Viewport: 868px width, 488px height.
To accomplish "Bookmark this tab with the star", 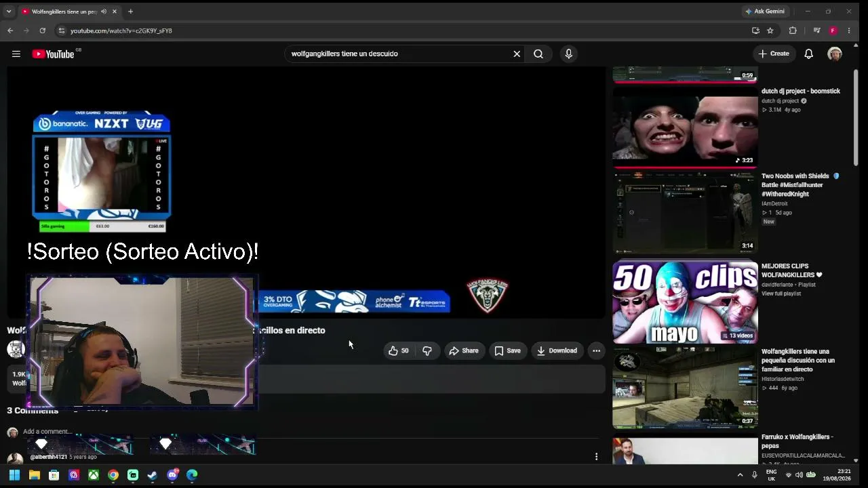I will pyautogui.click(x=770, y=30).
